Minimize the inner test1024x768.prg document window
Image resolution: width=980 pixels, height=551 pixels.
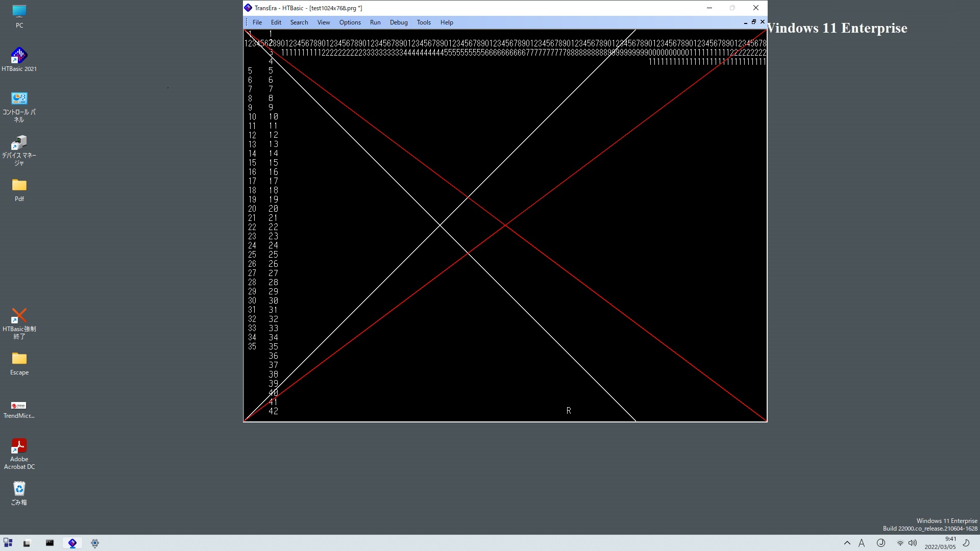tap(746, 22)
